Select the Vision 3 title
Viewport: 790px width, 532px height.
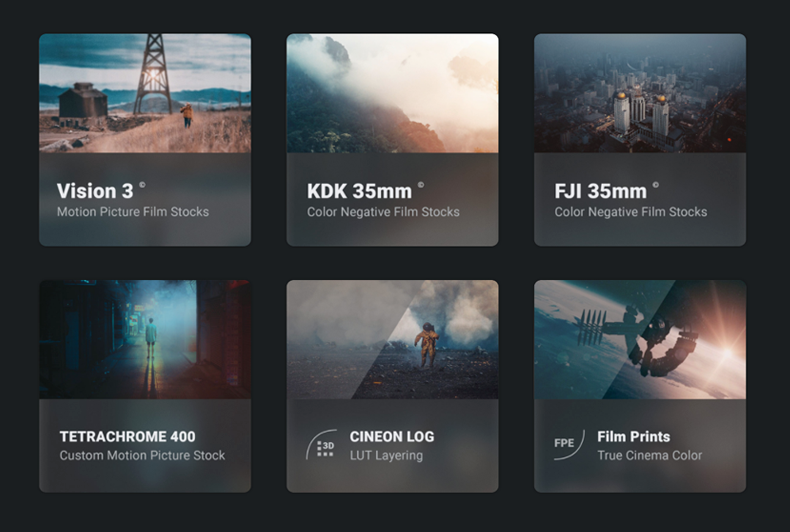click(95, 191)
